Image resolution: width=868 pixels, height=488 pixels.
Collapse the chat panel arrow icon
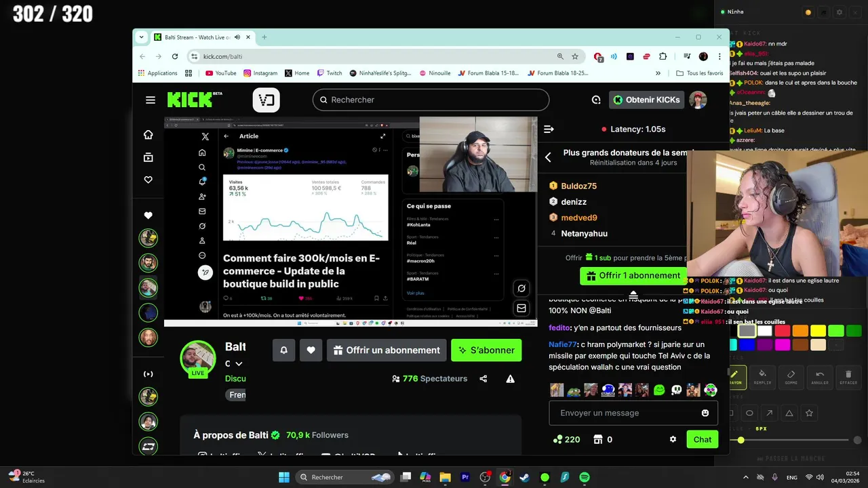point(549,129)
